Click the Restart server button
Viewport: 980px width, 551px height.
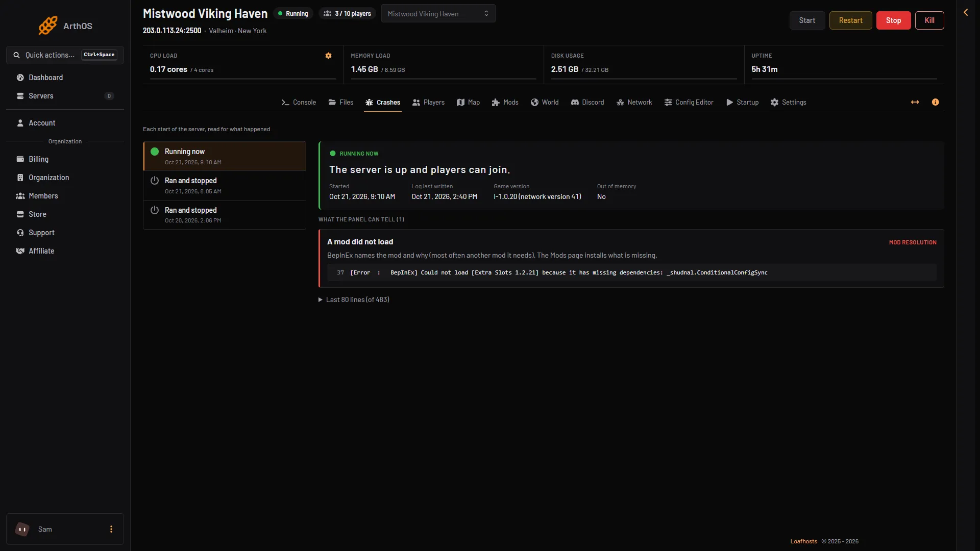(850, 20)
